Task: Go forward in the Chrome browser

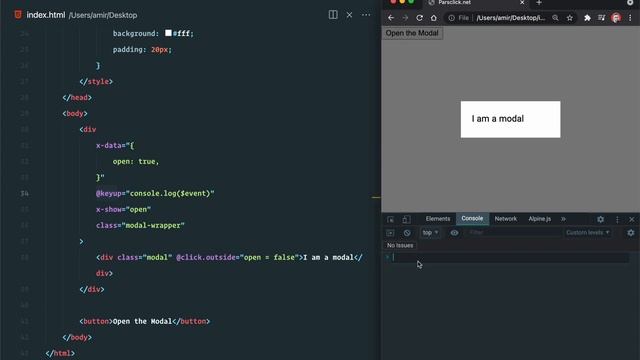Action: pos(405,18)
